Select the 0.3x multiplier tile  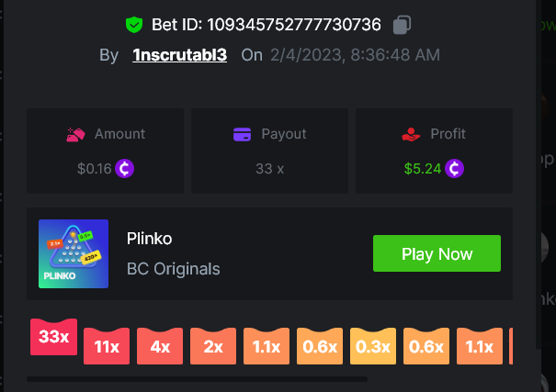pyautogui.click(x=373, y=346)
